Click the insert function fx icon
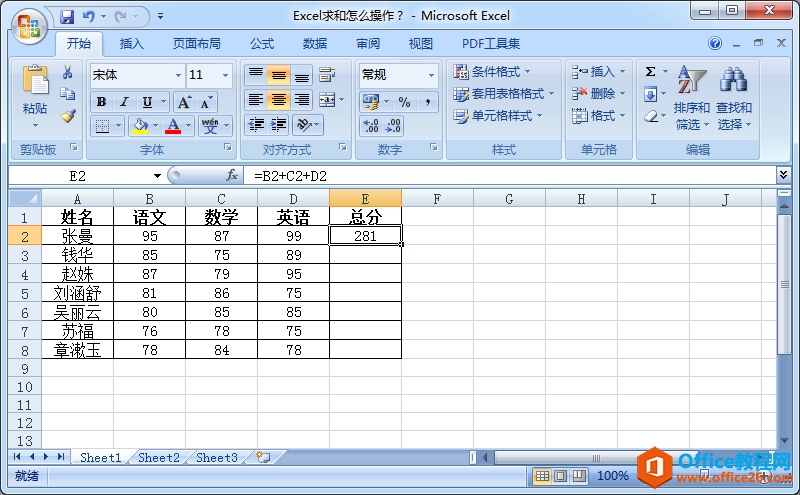 [232, 175]
